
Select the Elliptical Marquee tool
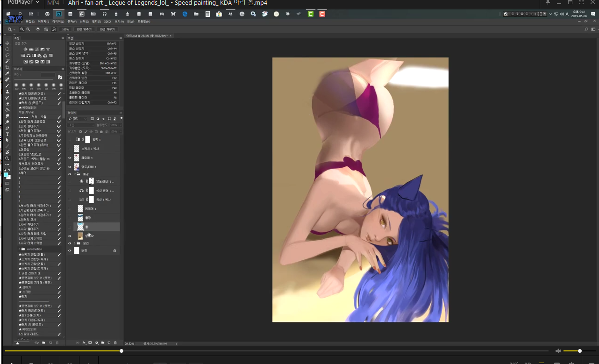7,49
